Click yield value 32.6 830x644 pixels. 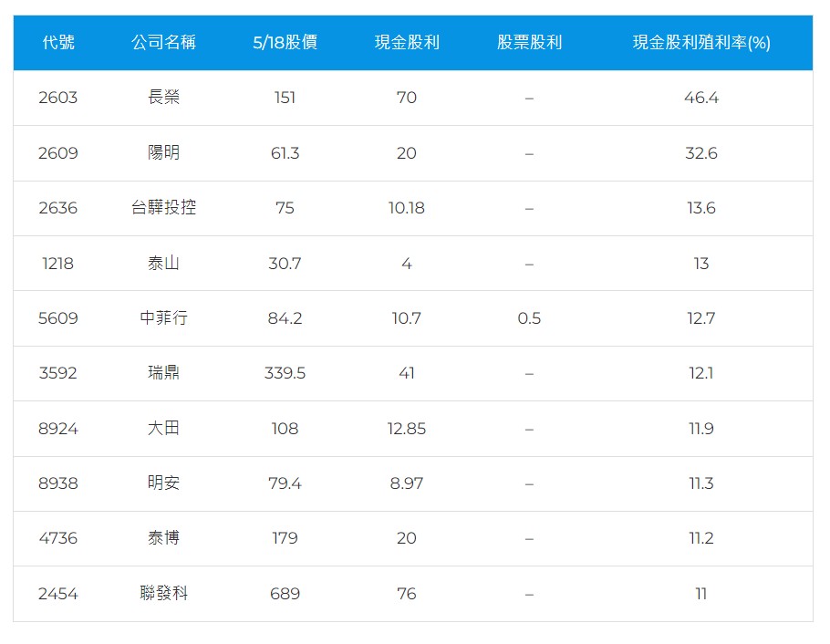(701, 153)
